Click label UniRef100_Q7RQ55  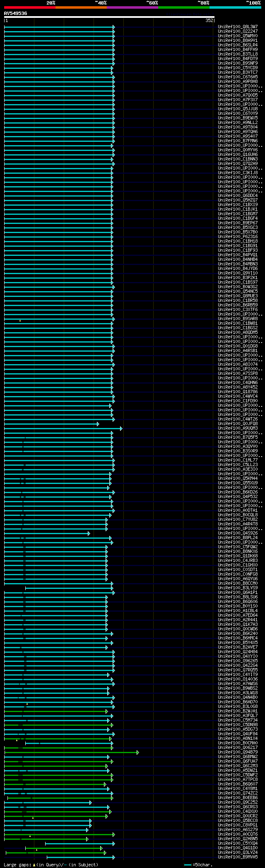(x=238, y=670)
